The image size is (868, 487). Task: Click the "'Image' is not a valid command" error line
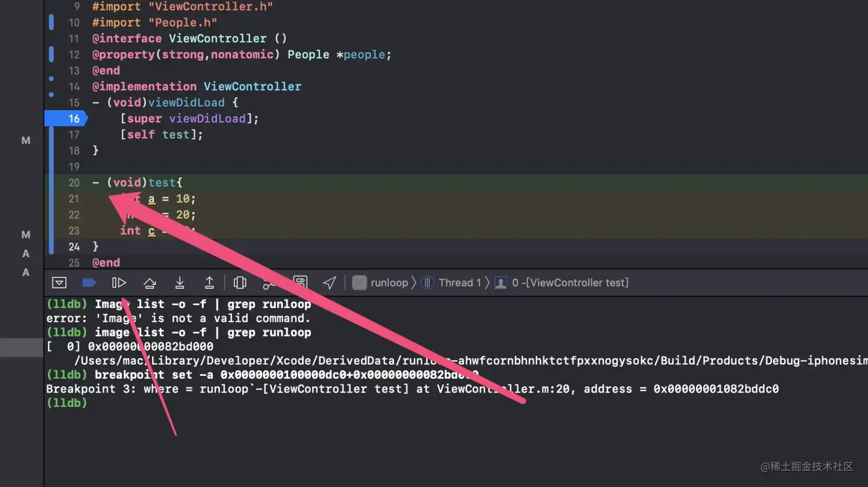click(x=178, y=318)
